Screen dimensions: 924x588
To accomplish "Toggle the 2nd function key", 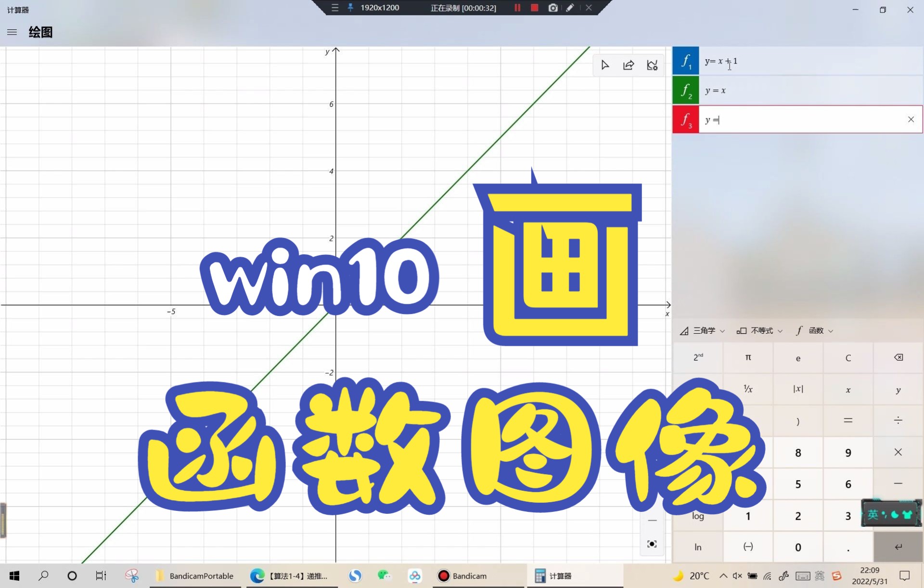I will pyautogui.click(x=698, y=357).
